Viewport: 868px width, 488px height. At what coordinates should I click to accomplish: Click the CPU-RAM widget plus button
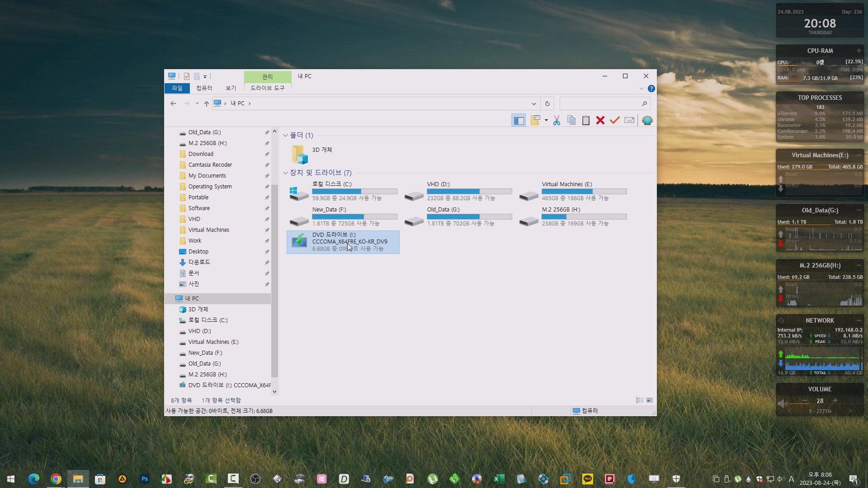click(859, 51)
